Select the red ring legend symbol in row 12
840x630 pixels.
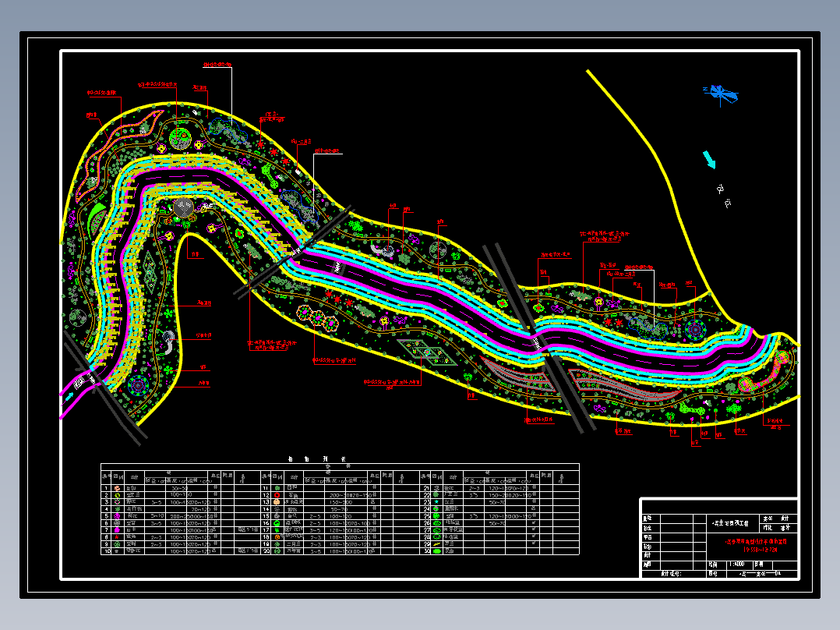point(277,495)
